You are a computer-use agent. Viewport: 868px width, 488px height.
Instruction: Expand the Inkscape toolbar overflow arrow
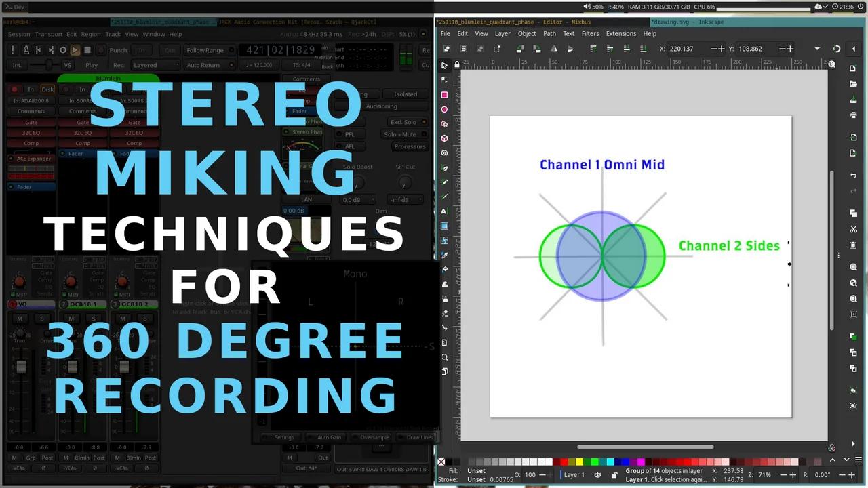pos(817,49)
